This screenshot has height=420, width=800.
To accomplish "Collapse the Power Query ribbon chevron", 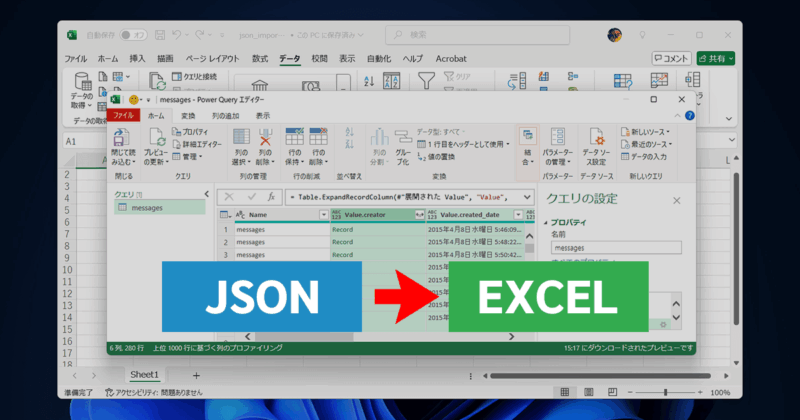I will tap(678, 116).
